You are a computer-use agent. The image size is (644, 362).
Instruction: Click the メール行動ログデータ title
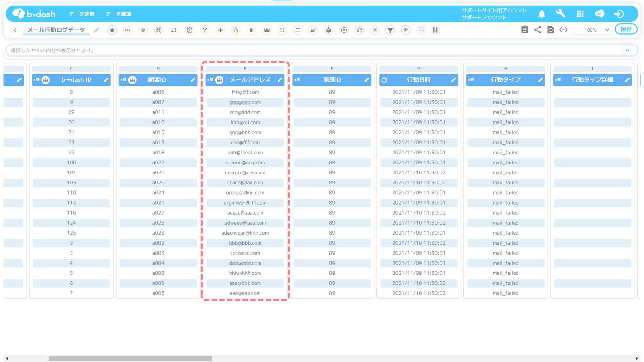click(x=56, y=30)
